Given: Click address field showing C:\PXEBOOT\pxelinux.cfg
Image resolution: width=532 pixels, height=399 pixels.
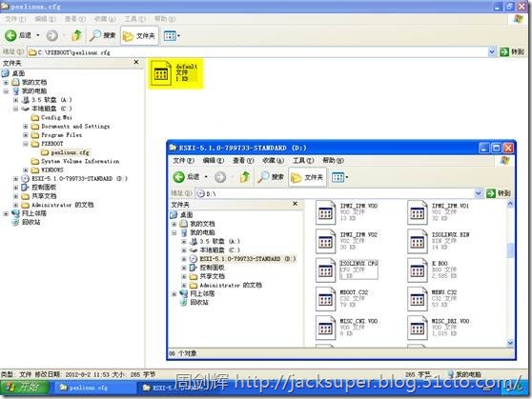Looking at the screenshot, I should click(256, 52).
